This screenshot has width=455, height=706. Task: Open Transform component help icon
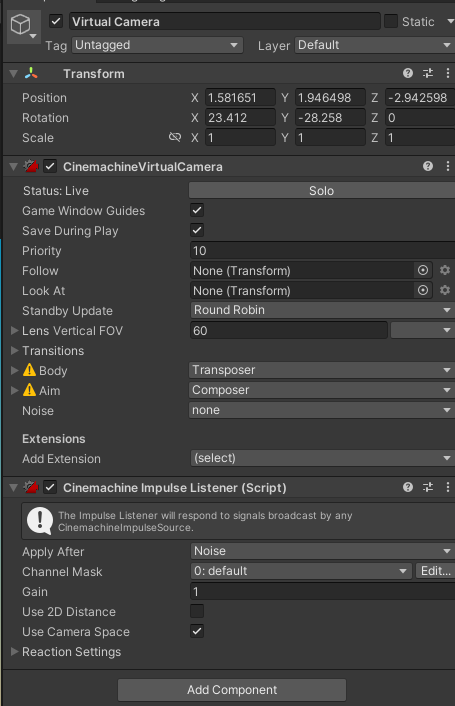(x=408, y=73)
